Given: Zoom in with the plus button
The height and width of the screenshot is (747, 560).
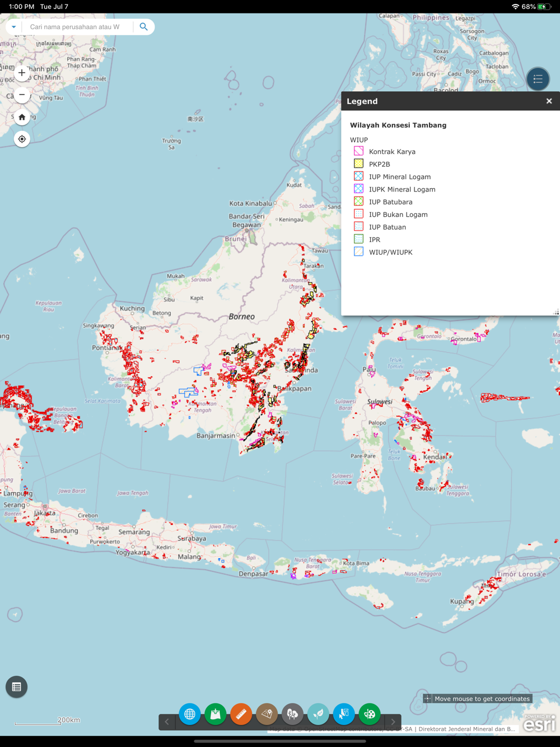Looking at the screenshot, I should [x=22, y=73].
